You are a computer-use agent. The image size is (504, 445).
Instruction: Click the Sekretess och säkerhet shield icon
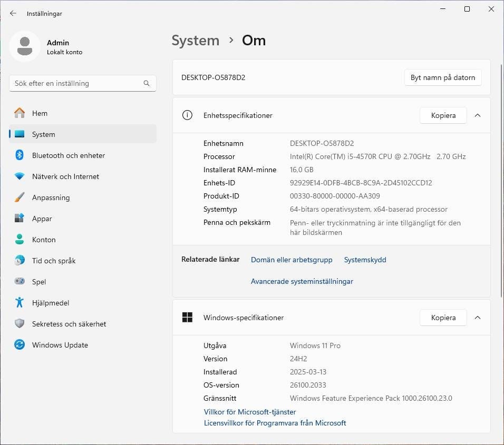pyautogui.click(x=20, y=324)
